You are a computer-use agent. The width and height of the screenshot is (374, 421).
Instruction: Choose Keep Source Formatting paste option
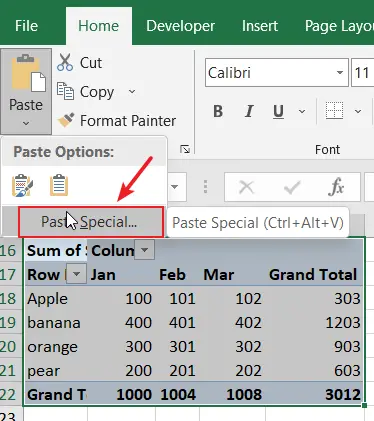click(x=23, y=185)
